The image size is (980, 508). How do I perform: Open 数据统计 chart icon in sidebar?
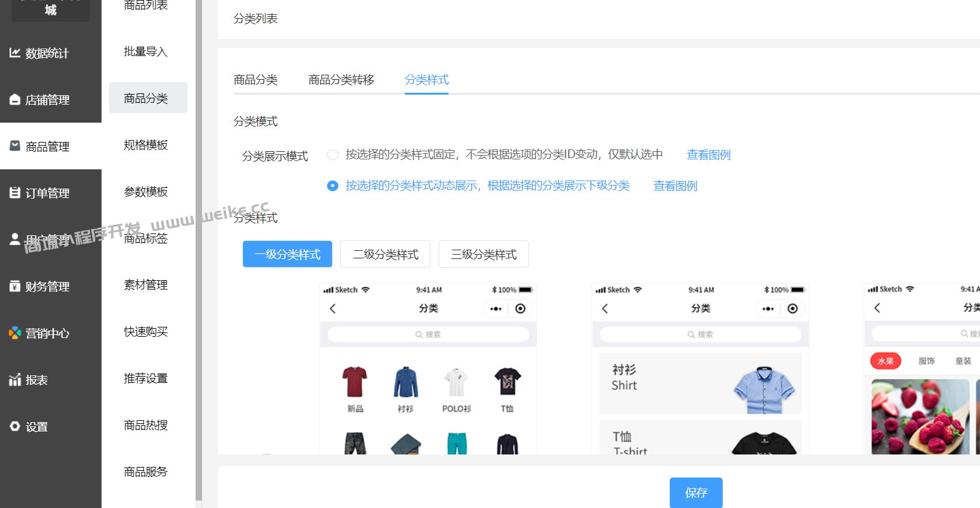[15, 53]
